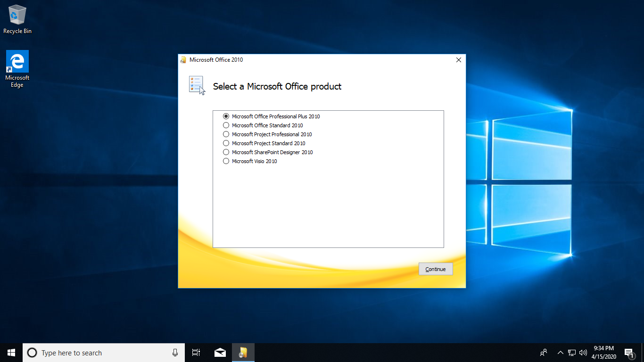Open the Recycle Bin desktop icon
This screenshot has width=644, height=362.
17,19
